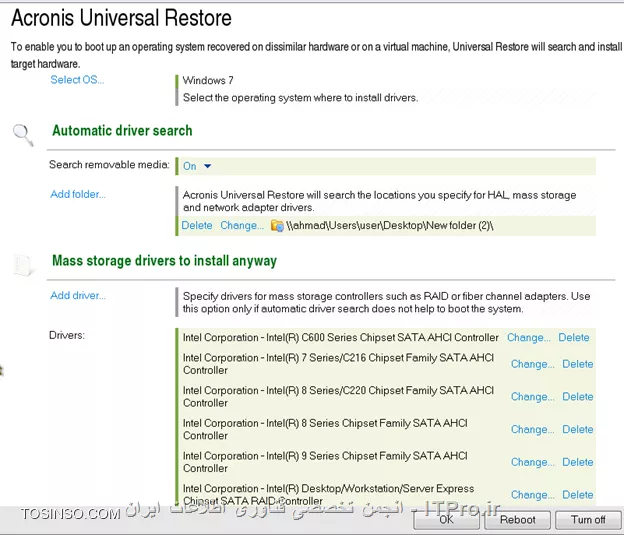This screenshot has height=535, width=624.
Task: Click the magnifier icon beside Automatic driver search
Action: pos(23,135)
